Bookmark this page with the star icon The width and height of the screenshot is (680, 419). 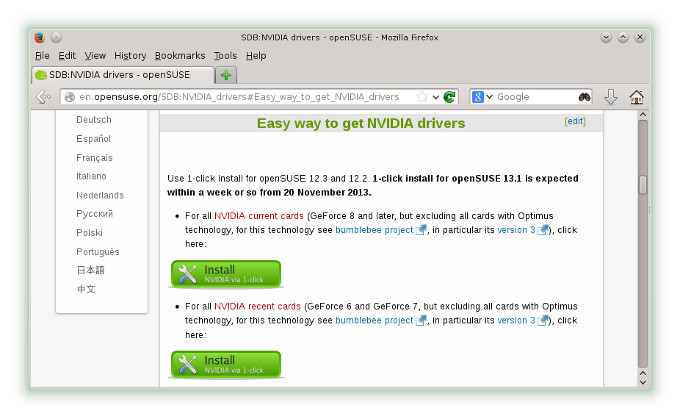[x=422, y=97]
